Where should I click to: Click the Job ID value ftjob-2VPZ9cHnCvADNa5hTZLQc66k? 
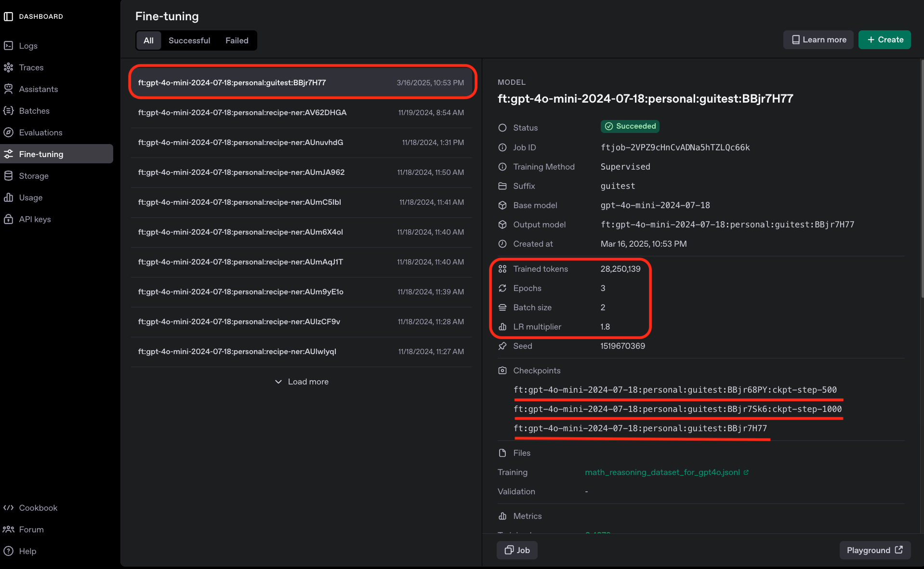(x=675, y=147)
